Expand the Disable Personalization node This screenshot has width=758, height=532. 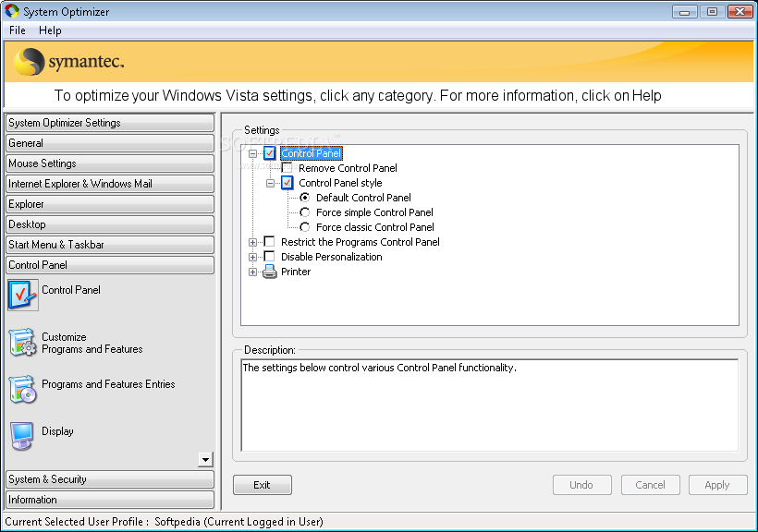point(253,257)
